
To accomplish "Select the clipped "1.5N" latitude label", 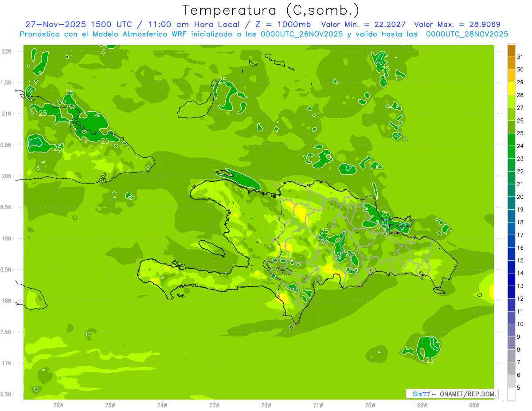I will coord(7,82).
